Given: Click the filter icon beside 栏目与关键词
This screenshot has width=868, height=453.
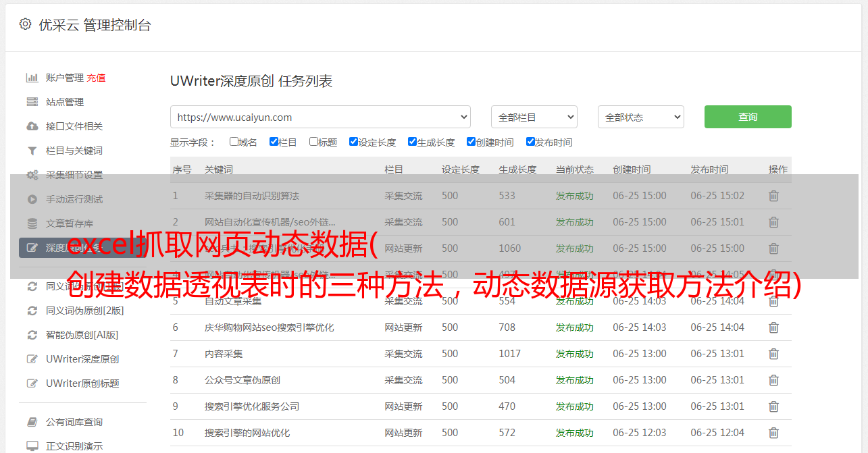Looking at the screenshot, I should click(x=32, y=151).
